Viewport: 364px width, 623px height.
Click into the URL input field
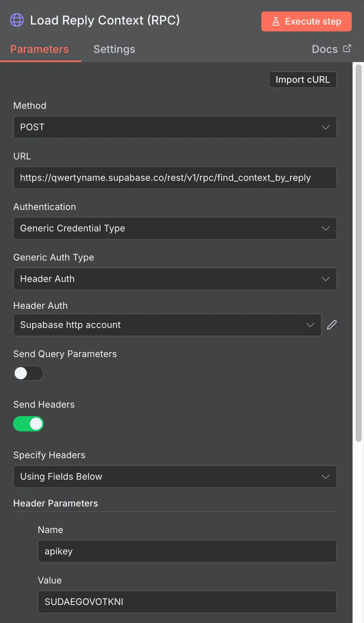point(175,178)
